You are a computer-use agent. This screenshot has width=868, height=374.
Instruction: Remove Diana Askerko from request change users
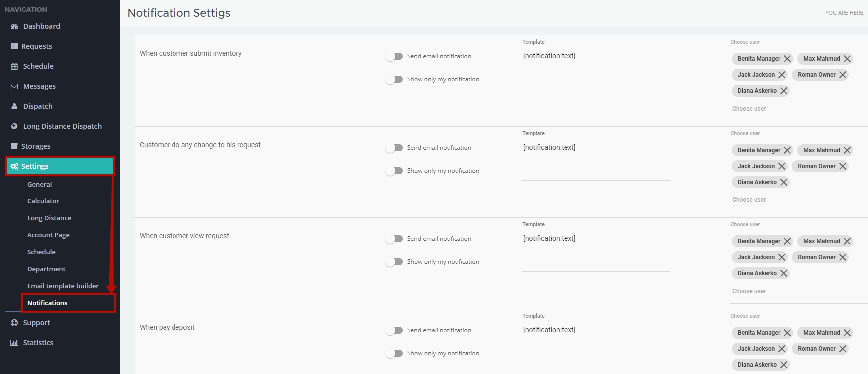(784, 182)
